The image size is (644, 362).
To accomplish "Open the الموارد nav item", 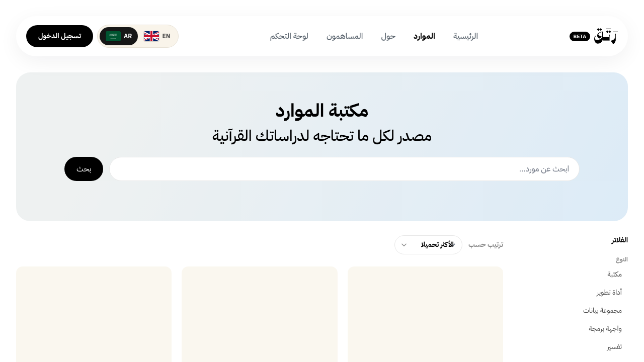I will [x=424, y=36].
